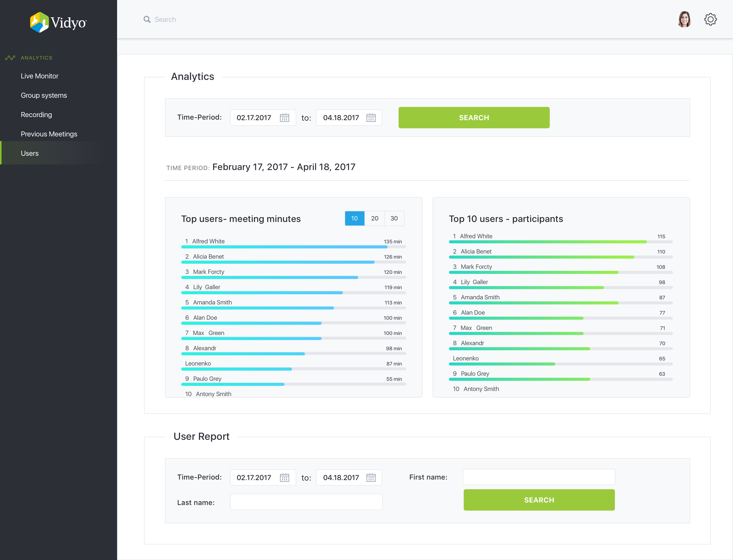Open calendar for Analytics start date
The width and height of the screenshot is (733, 560).
click(284, 118)
